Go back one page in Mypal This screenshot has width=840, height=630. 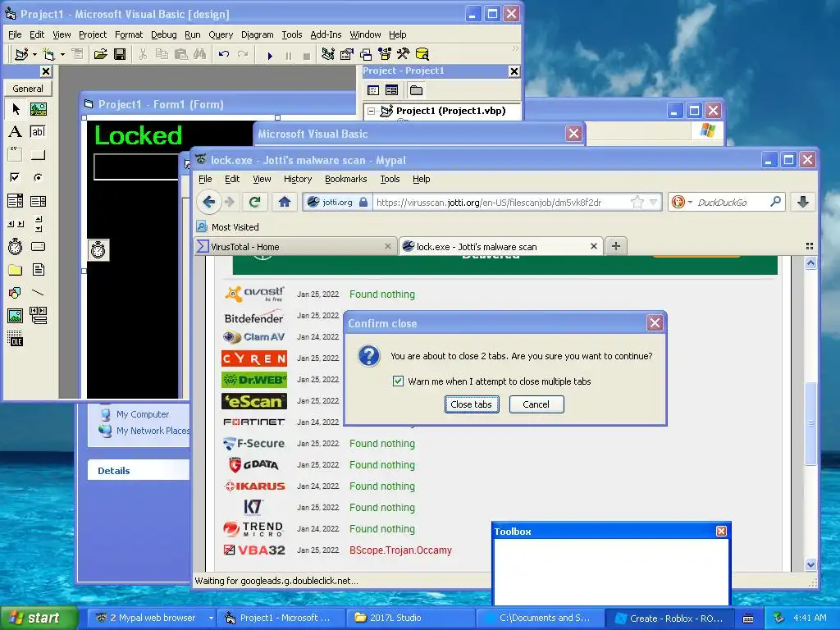(x=209, y=202)
